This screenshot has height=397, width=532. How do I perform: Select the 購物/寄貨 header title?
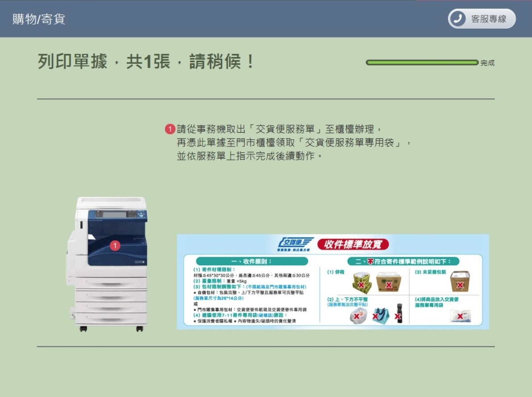coord(39,19)
